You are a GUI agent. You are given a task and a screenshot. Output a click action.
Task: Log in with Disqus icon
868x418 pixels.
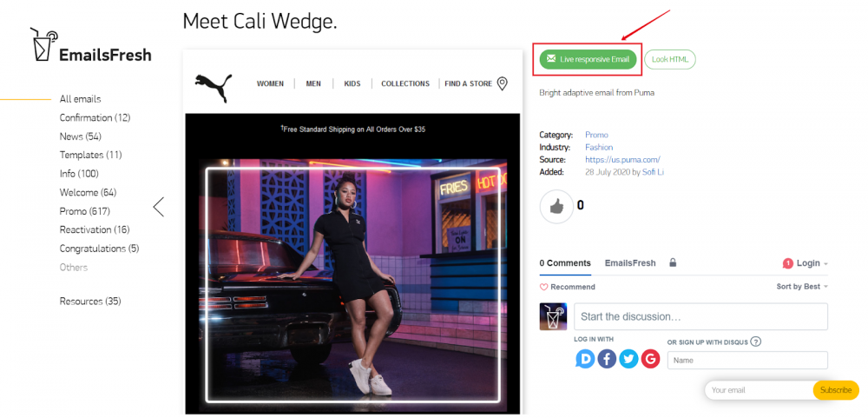[585, 359]
